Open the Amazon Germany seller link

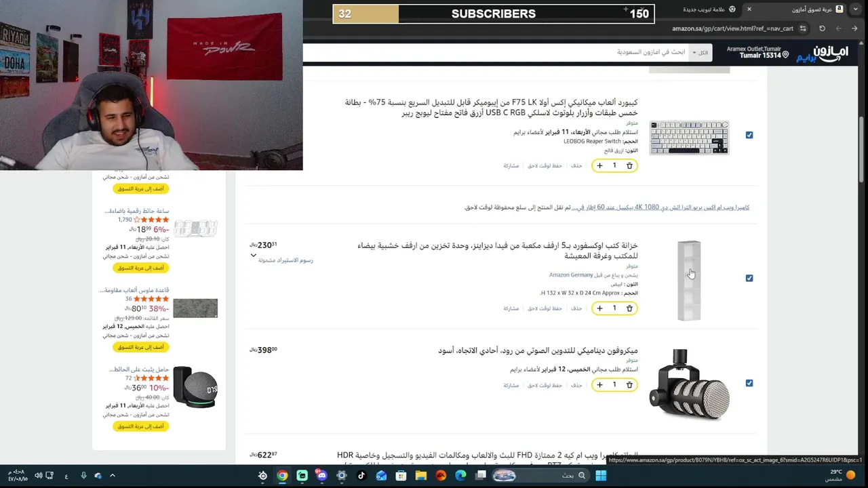tap(571, 275)
